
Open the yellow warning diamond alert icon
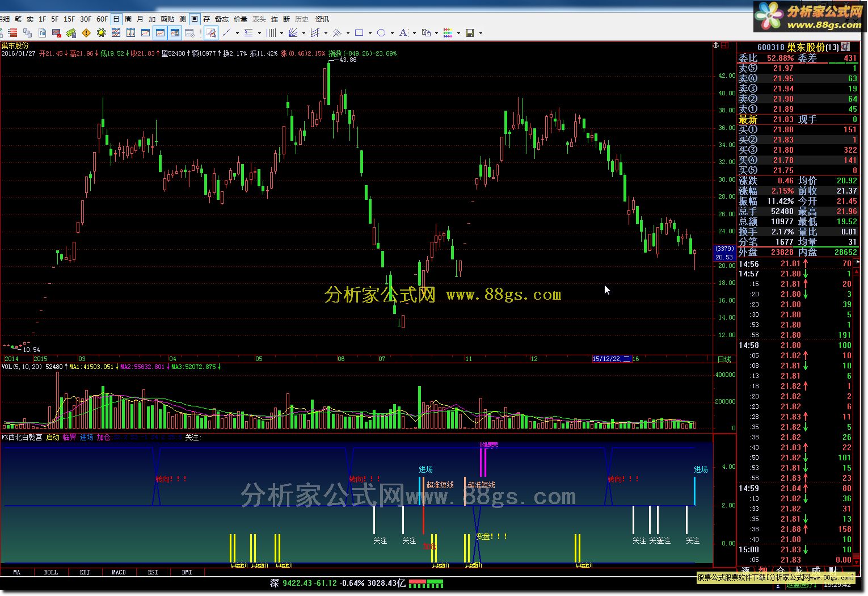pyautogui.click(x=86, y=33)
